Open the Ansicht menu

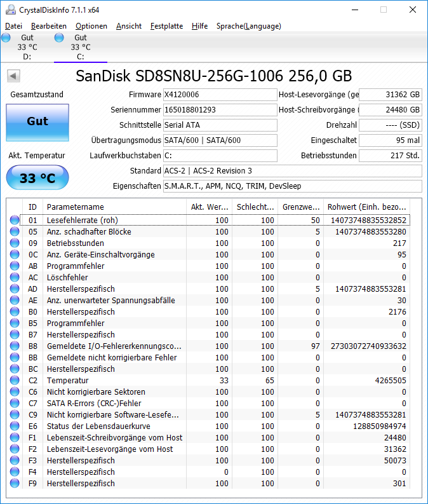129,26
